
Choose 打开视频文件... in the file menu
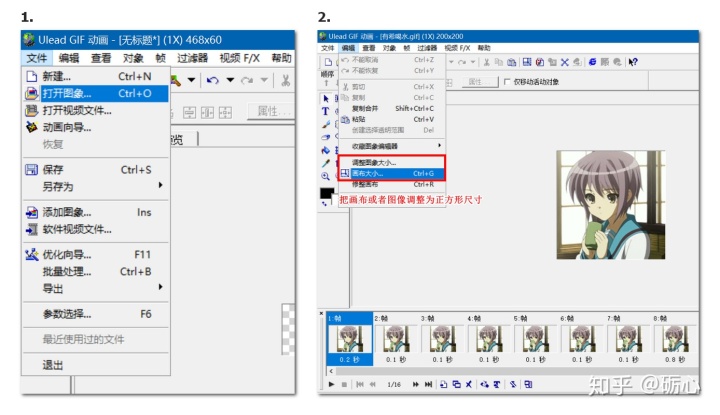click(x=96, y=111)
